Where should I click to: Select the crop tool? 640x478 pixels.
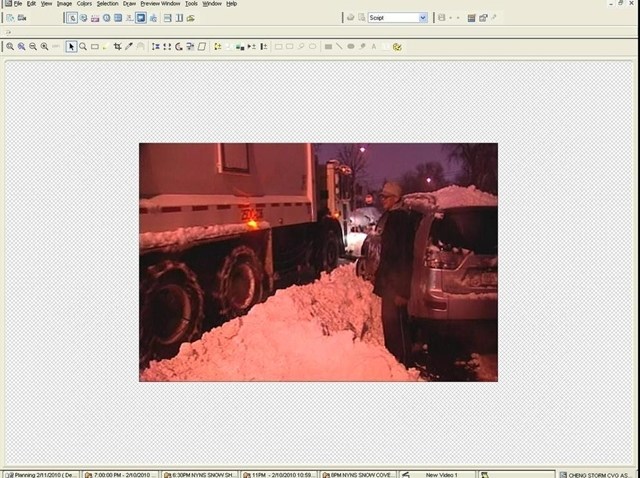coord(118,47)
